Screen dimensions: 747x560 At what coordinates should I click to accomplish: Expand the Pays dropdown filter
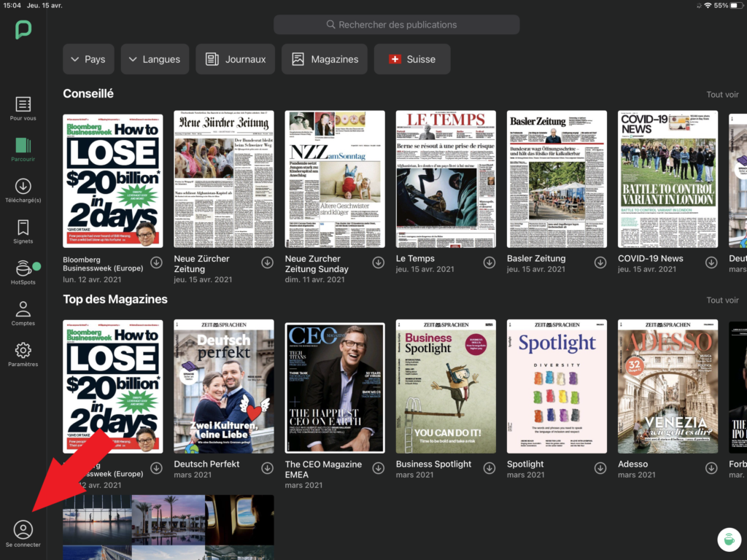[88, 59]
